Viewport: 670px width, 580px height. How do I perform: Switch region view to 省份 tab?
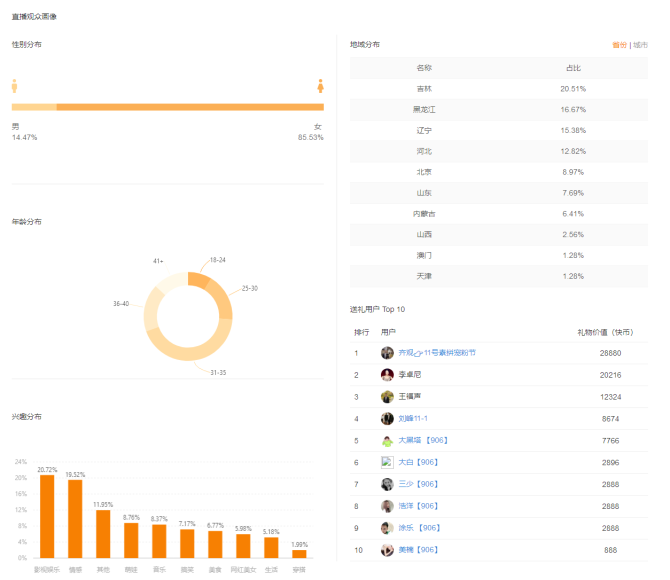[619, 45]
